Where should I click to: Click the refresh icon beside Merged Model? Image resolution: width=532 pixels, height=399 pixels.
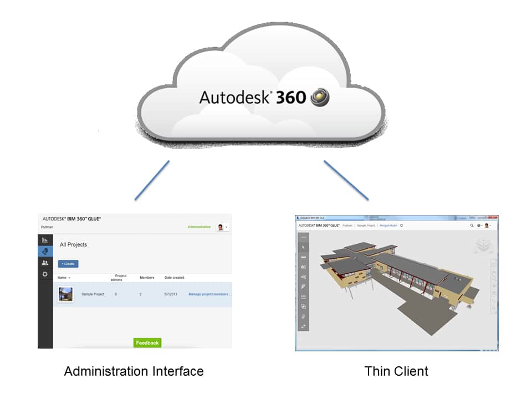pos(401,226)
